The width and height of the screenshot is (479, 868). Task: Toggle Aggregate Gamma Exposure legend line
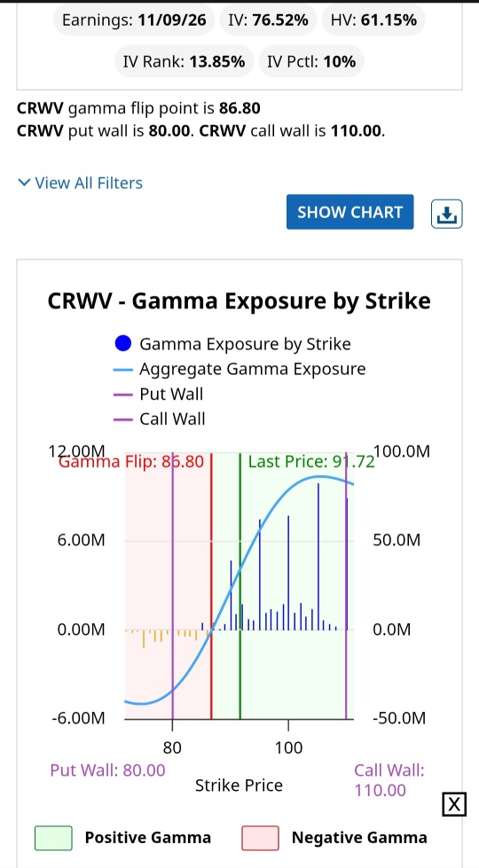(240, 369)
